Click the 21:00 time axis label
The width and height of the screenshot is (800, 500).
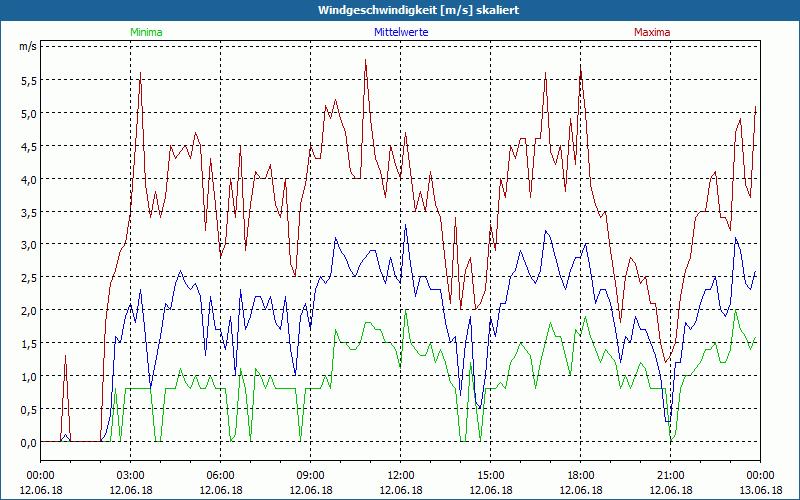(670, 476)
